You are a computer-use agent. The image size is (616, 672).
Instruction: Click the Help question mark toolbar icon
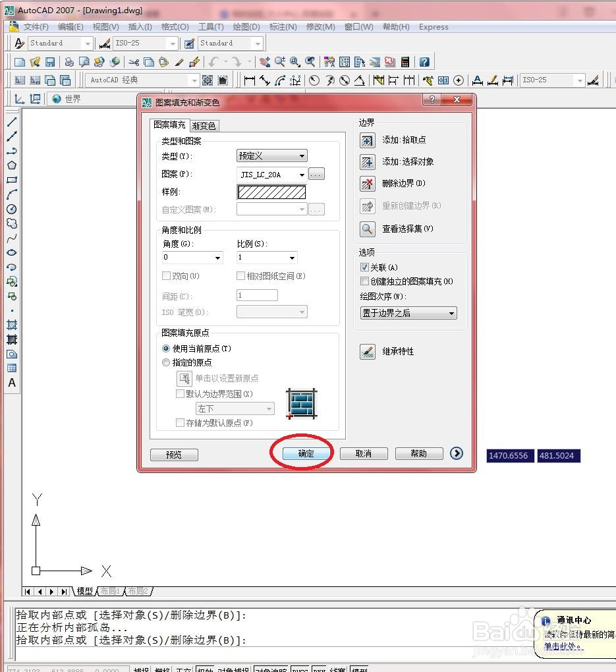click(424, 62)
